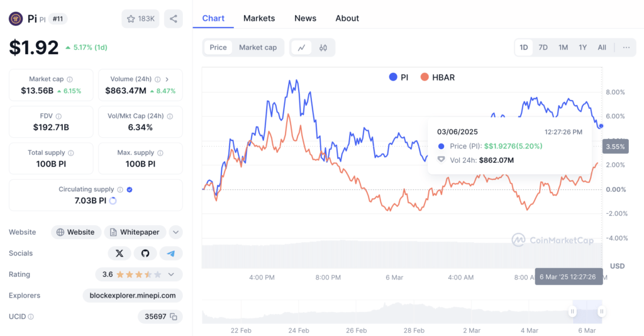Click the $1.92 price value
The width and height of the screenshot is (644, 336).
(x=34, y=48)
